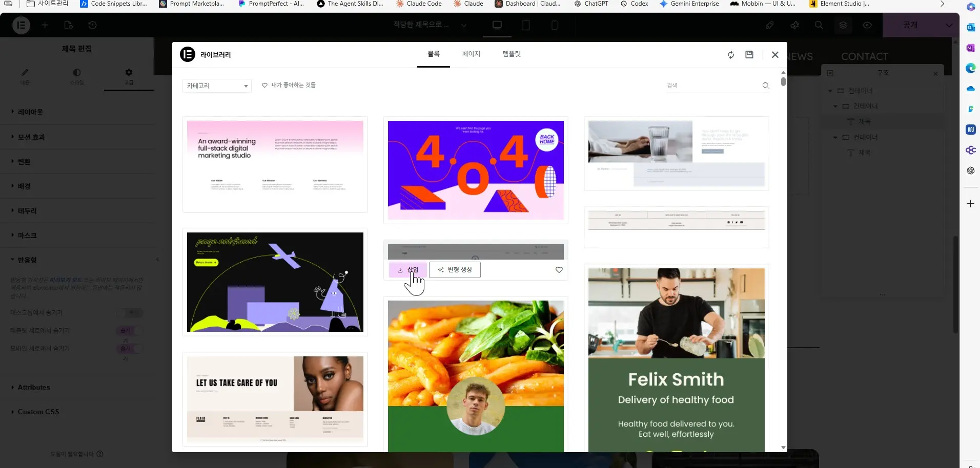This screenshot has height=468, width=980.
Task: Click the eye preview icon in the top bar
Action: [x=867, y=25]
